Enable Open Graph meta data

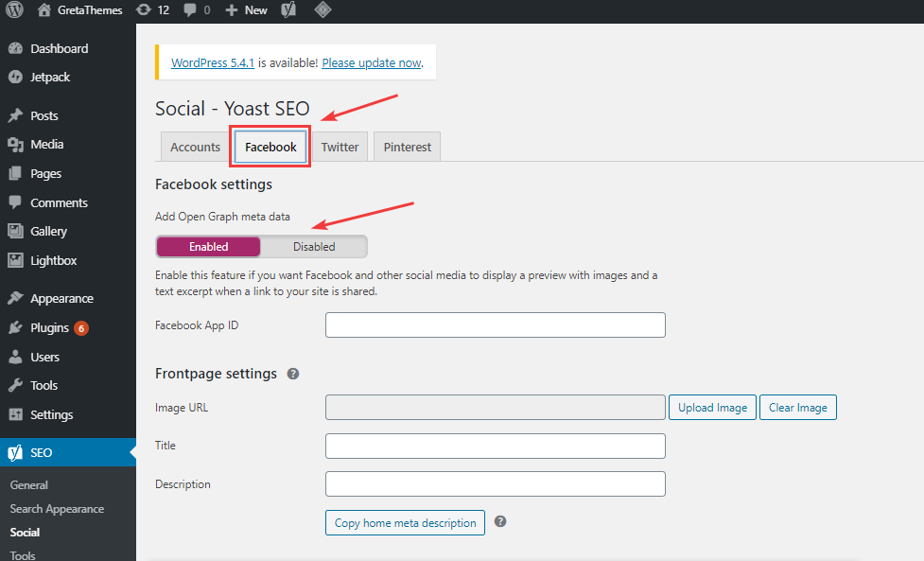click(x=208, y=246)
